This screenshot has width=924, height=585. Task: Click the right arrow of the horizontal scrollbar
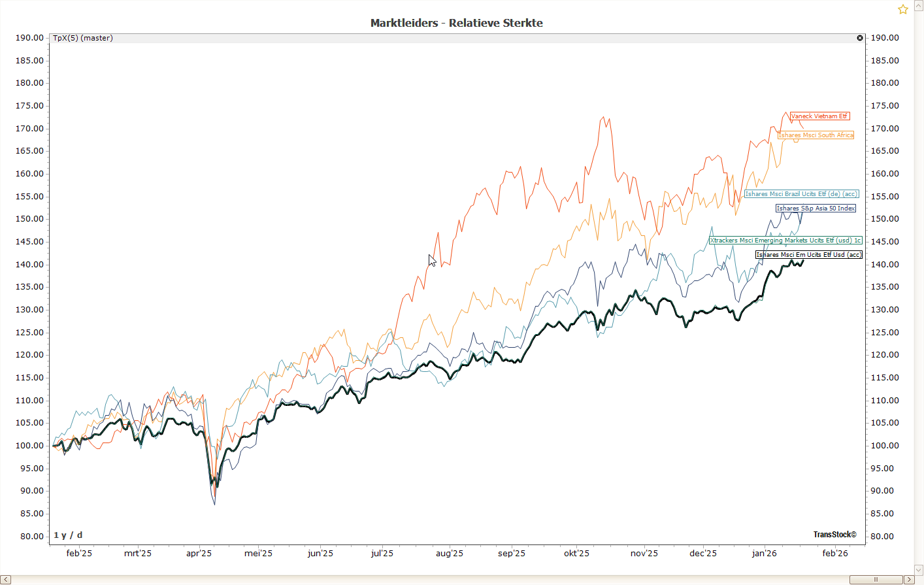(910, 579)
